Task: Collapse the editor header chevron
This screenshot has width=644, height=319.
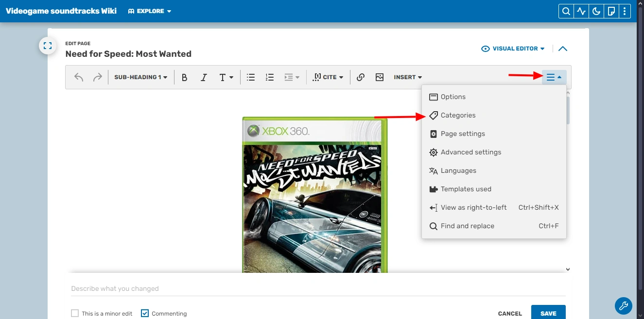Action: tap(563, 49)
